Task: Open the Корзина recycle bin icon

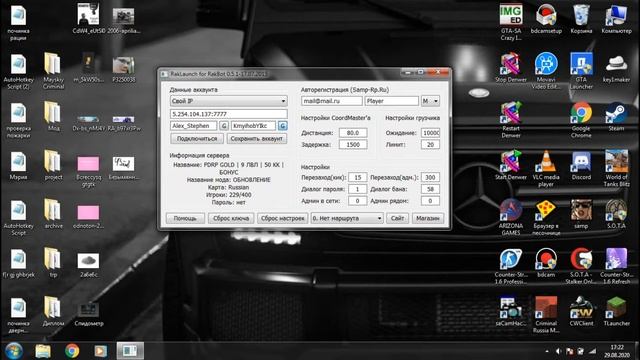Action: point(581,19)
